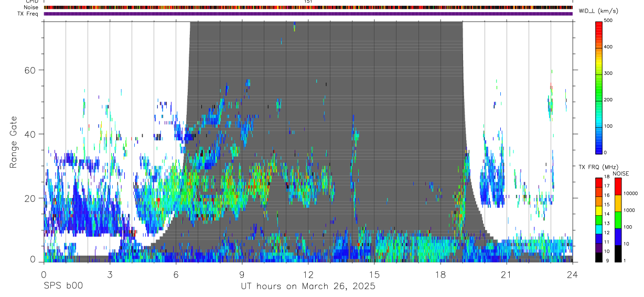Click the '1' label on the NOISE scale
This screenshot has height=297, width=644.
point(625,260)
